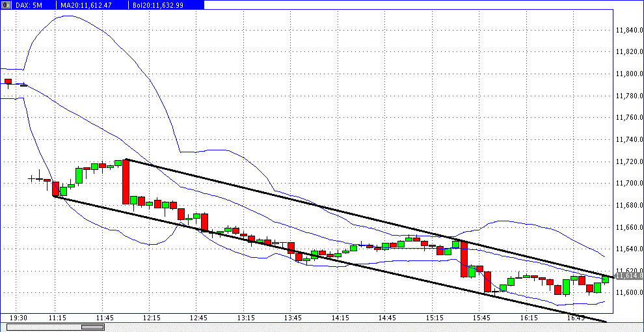Click the 15:15 time axis label
This screenshot has height=332, width=644.
435,318
